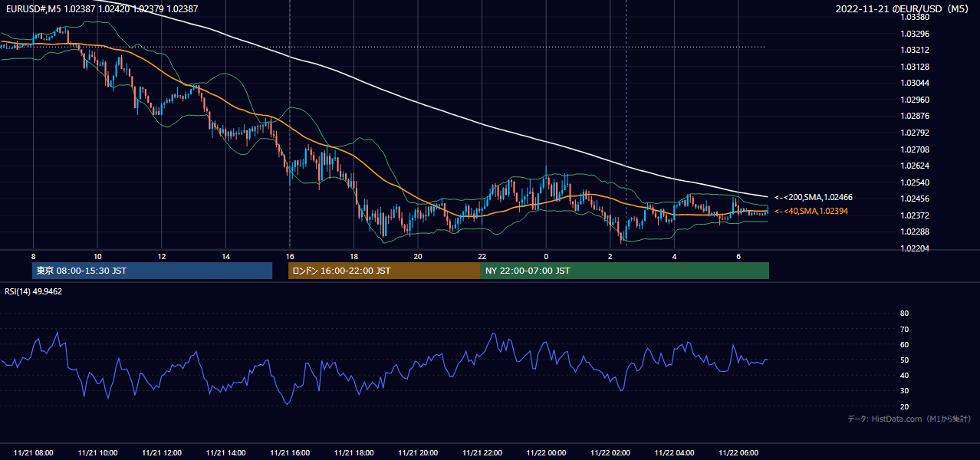The image size is (980, 460).
Task: Click the 11/22 06:00 time axis label
Action: pyautogui.click(x=738, y=453)
